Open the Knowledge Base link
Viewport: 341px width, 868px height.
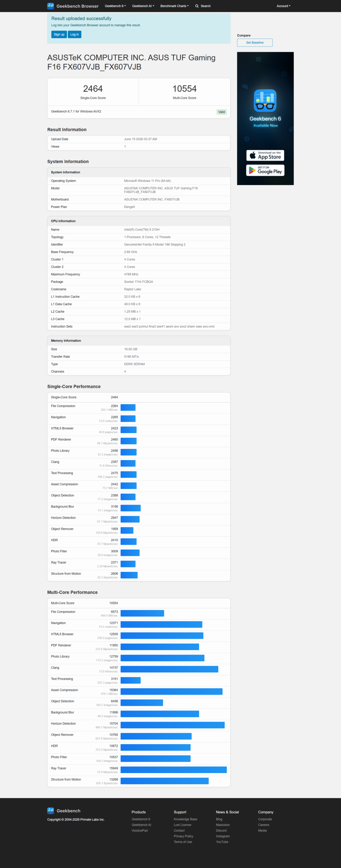pos(185,819)
